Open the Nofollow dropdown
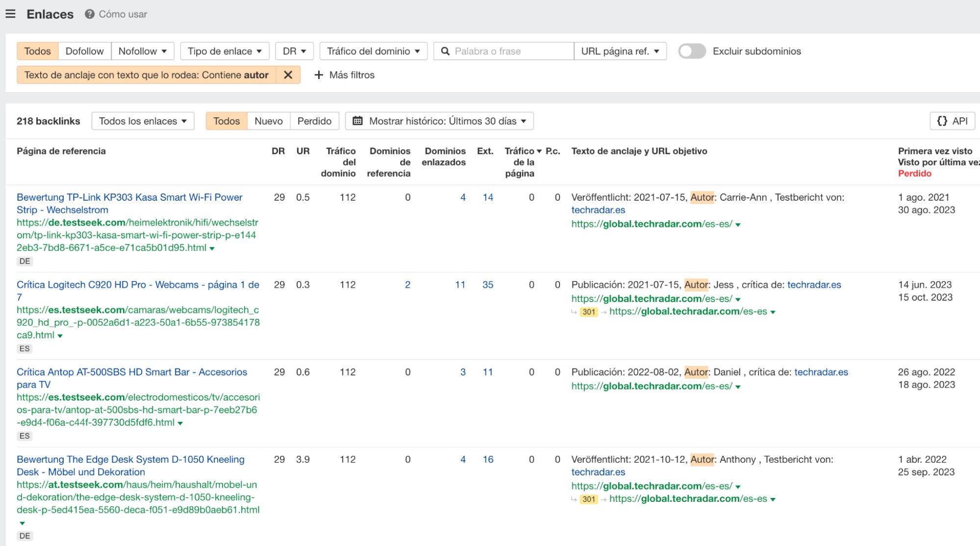 [x=142, y=51]
